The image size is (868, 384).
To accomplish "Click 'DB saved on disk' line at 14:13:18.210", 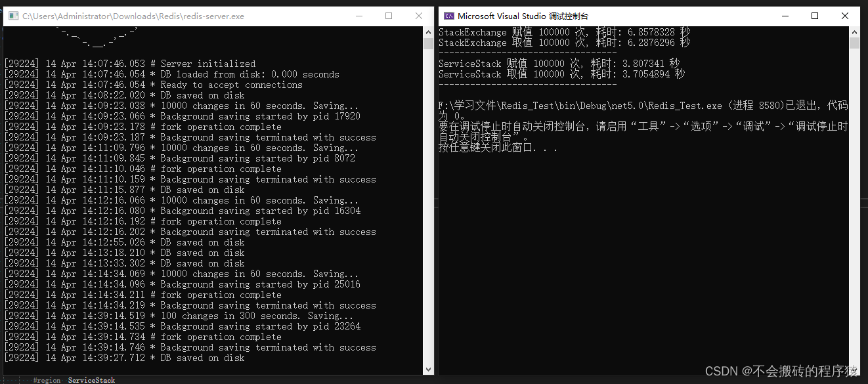I will [x=124, y=253].
